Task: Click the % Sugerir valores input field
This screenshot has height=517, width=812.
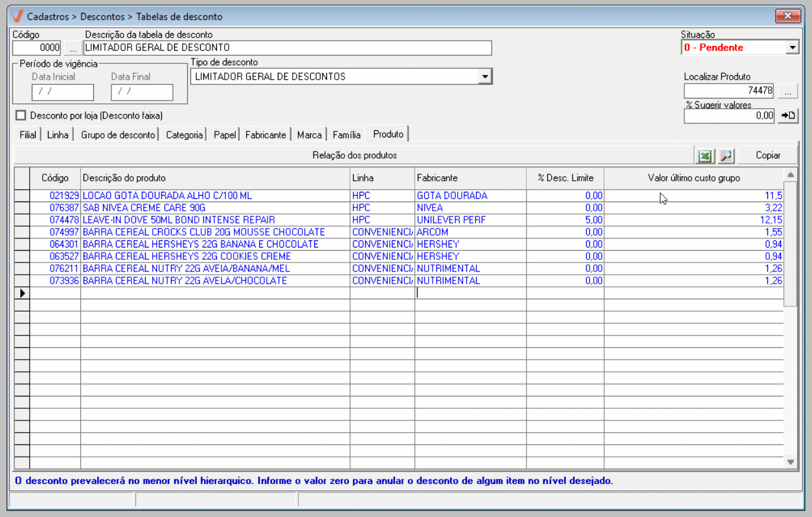Action: point(729,116)
